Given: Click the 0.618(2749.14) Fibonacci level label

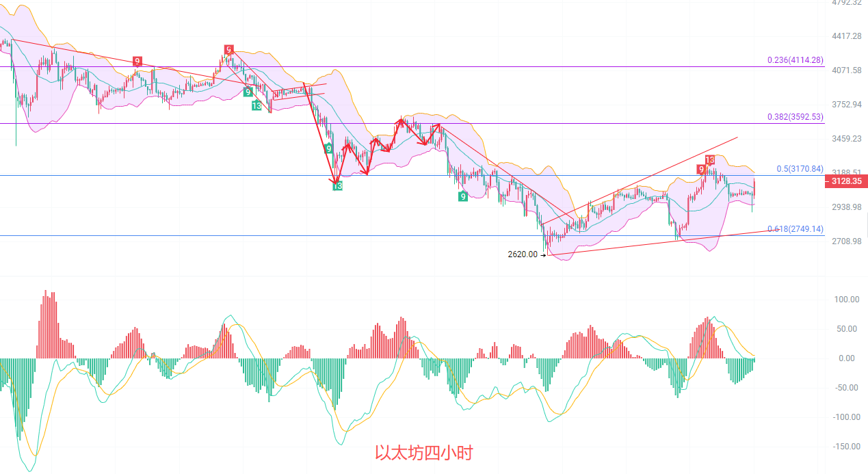Looking at the screenshot, I should 795,229.
